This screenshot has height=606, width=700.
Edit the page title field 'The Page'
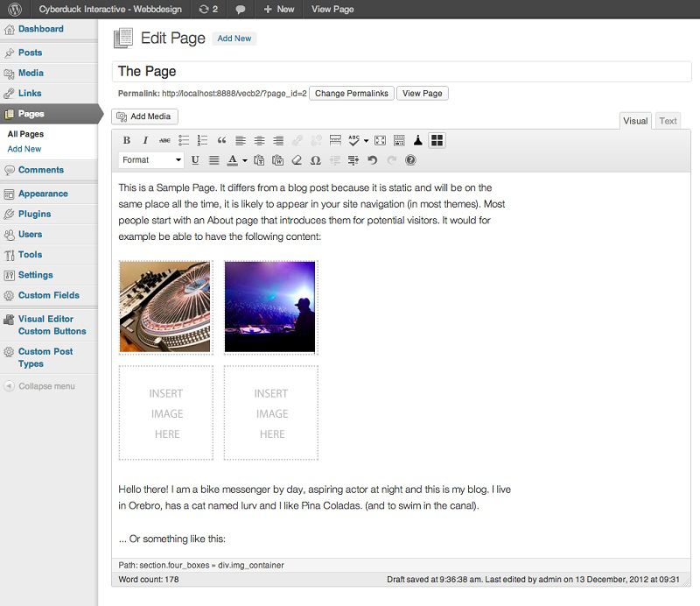click(x=402, y=72)
